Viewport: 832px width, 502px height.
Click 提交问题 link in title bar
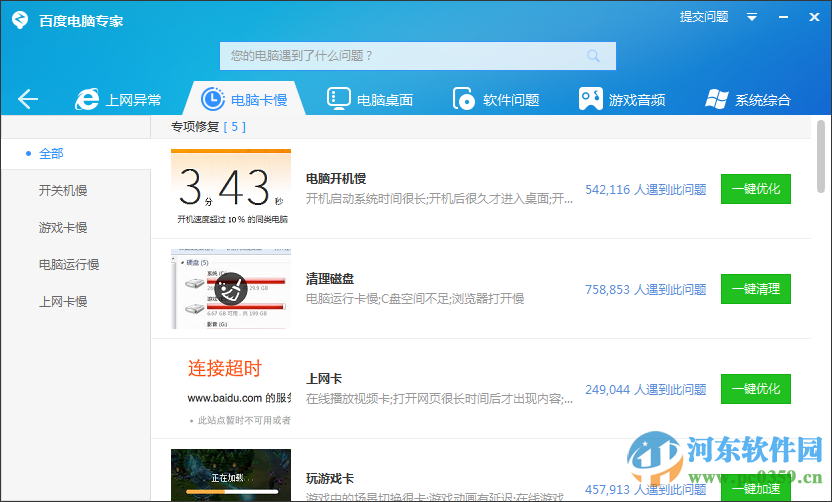coord(704,16)
